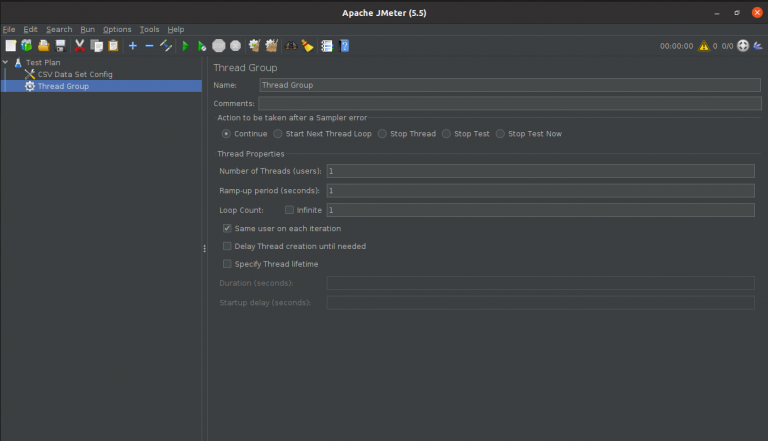This screenshot has height=441, width=768.
Task: Focus the Comments input field
Action: coord(510,103)
